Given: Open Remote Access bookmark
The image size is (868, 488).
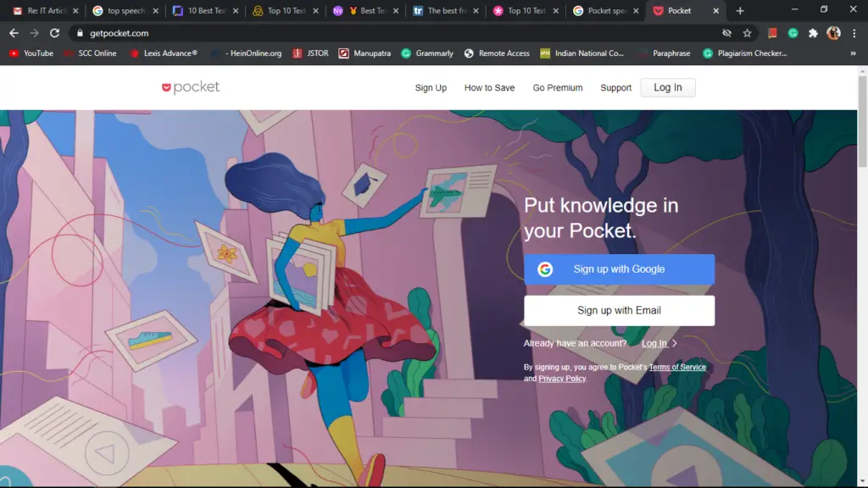Looking at the screenshot, I should point(497,53).
